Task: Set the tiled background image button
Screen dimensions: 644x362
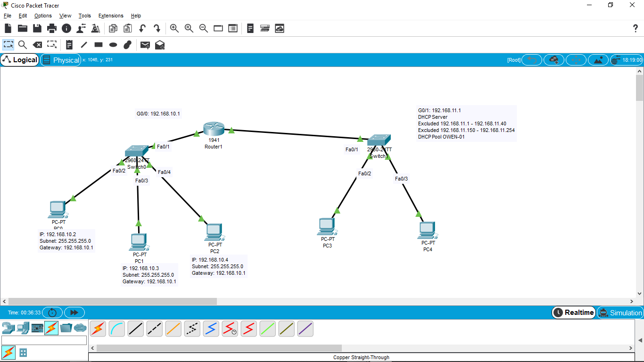Action: pos(598,60)
